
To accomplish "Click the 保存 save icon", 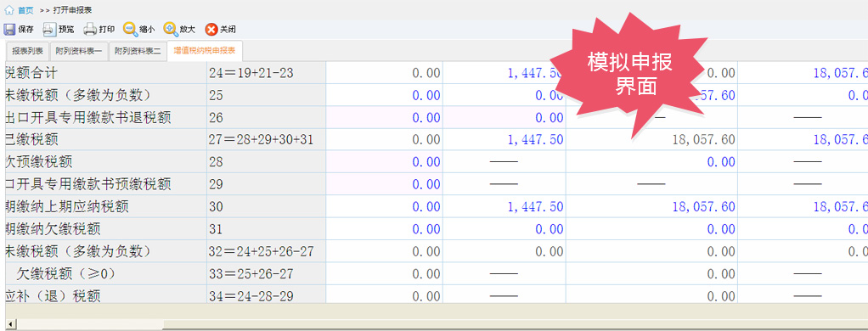I will tap(9, 30).
